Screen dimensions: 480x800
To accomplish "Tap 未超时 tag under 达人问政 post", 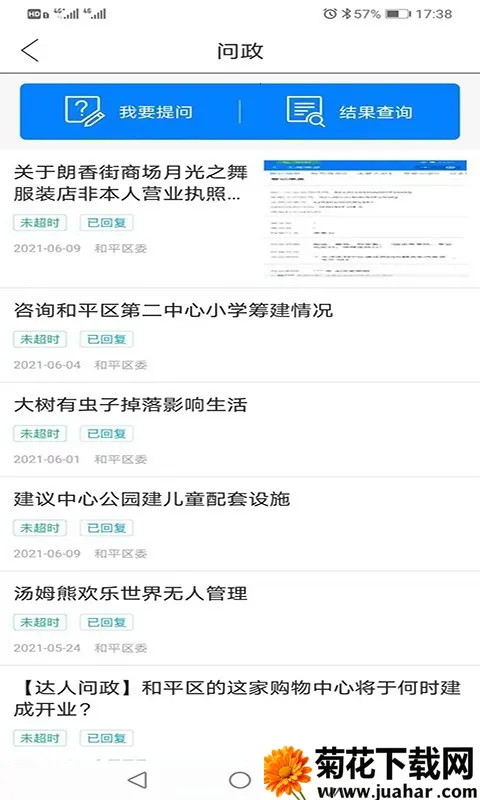I will click(40, 738).
